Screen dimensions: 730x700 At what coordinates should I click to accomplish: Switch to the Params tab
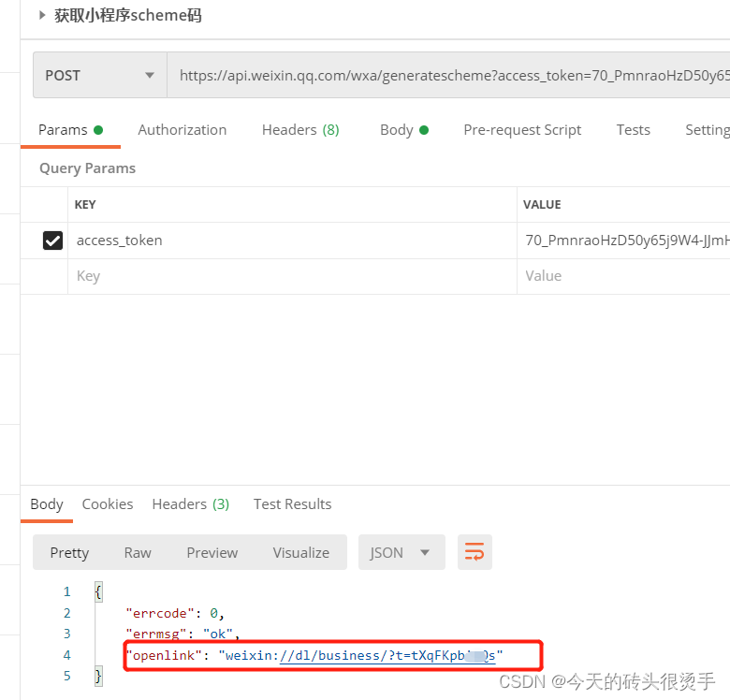(x=70, y=130)
